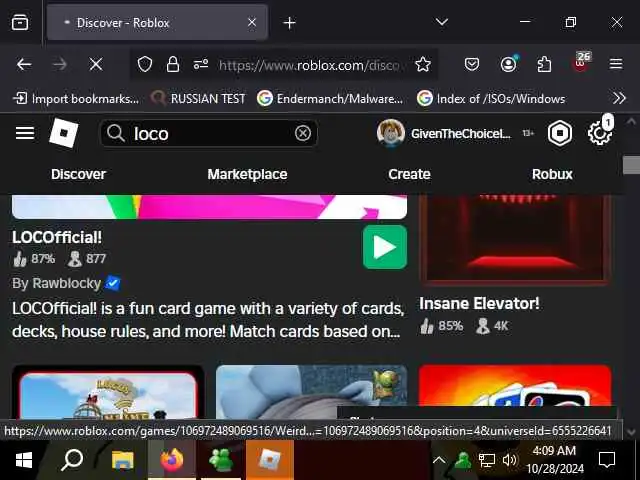Open the island game thumbnail in bottom row
Screen dimensions: 640x480
pos(108,393)
